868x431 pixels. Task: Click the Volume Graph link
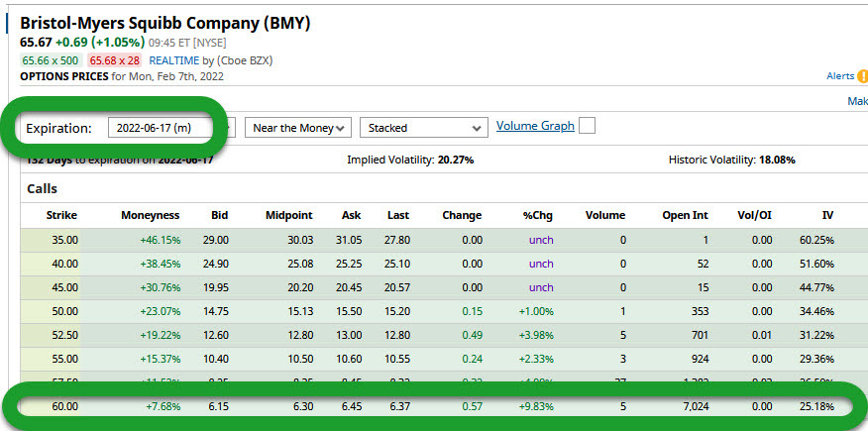(535, 126)
